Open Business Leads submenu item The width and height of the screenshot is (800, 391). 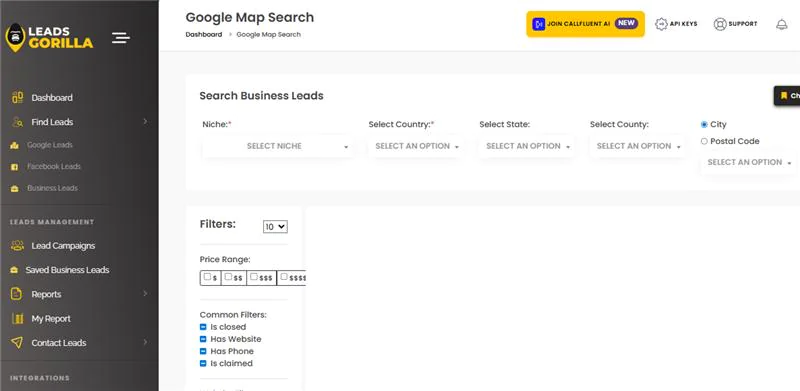(53, 188)
